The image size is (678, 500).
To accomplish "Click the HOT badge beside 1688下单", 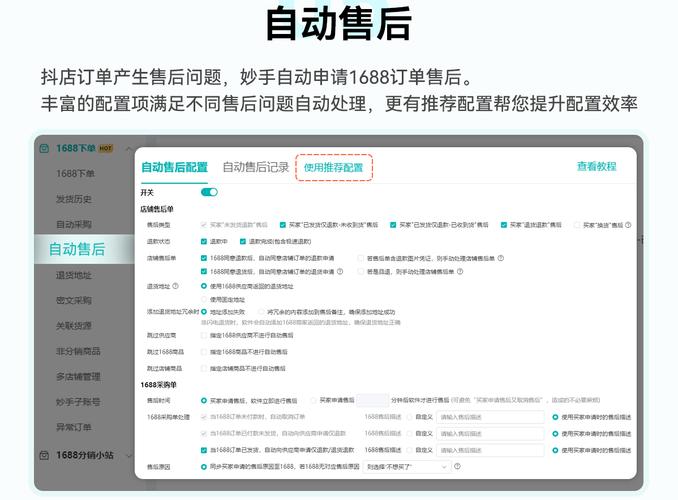I will [x=106, y=148].
